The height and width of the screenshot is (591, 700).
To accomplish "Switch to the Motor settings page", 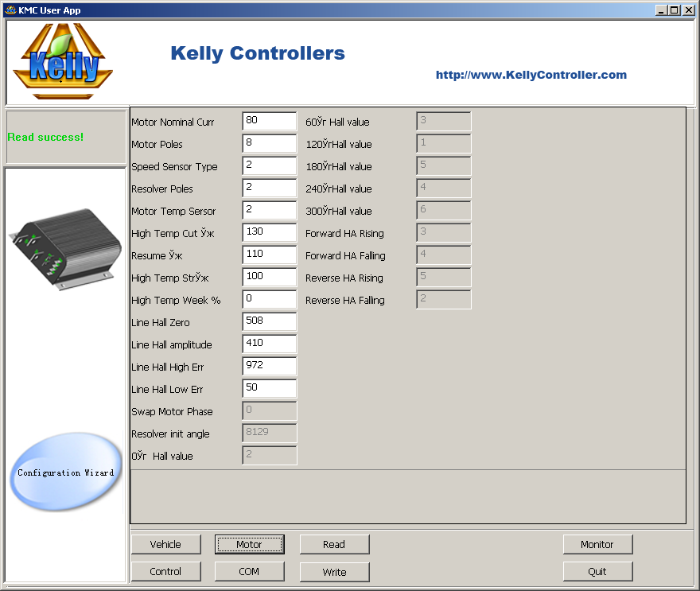I will click(249, 544).
